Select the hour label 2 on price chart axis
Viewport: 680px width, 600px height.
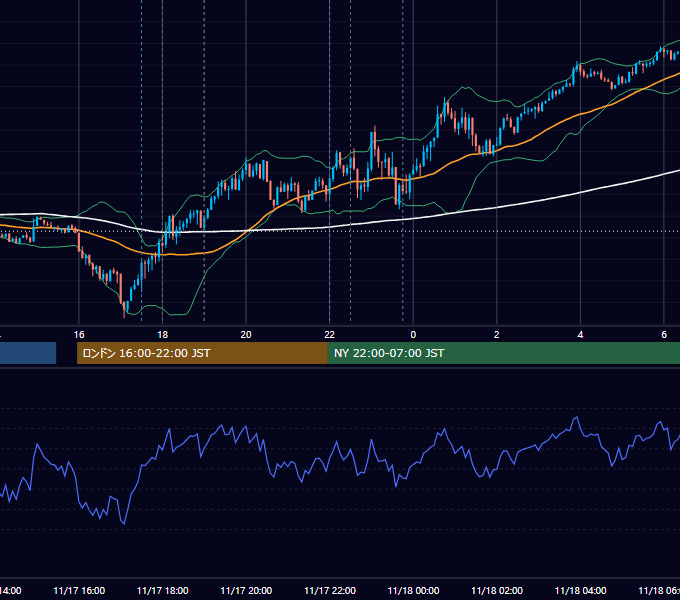497,335
